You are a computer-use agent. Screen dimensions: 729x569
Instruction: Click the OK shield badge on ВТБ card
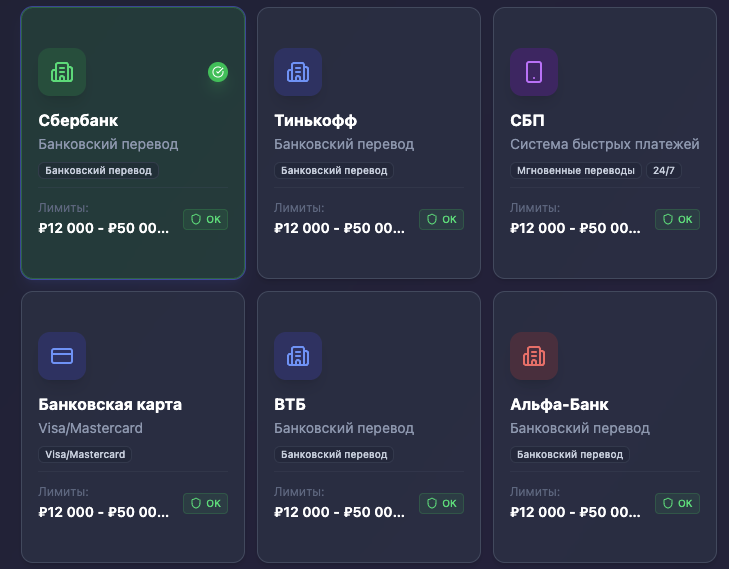pyautogui.click(x=441, y=503)
